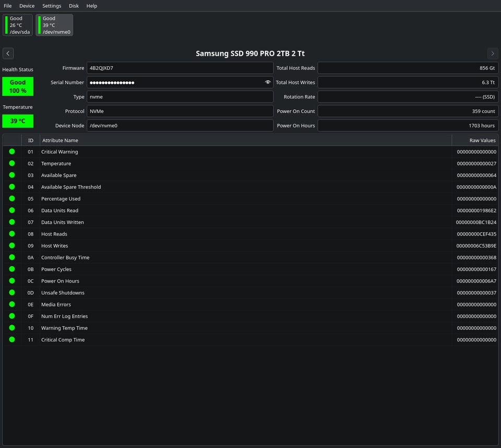Click the Firmware field 4B2QJXD7
Screen dimensions: 501x448
[180, 68]
